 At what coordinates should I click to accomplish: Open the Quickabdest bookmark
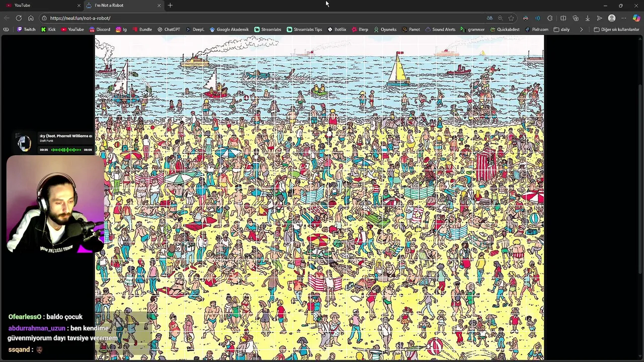[x=505, y=30]
